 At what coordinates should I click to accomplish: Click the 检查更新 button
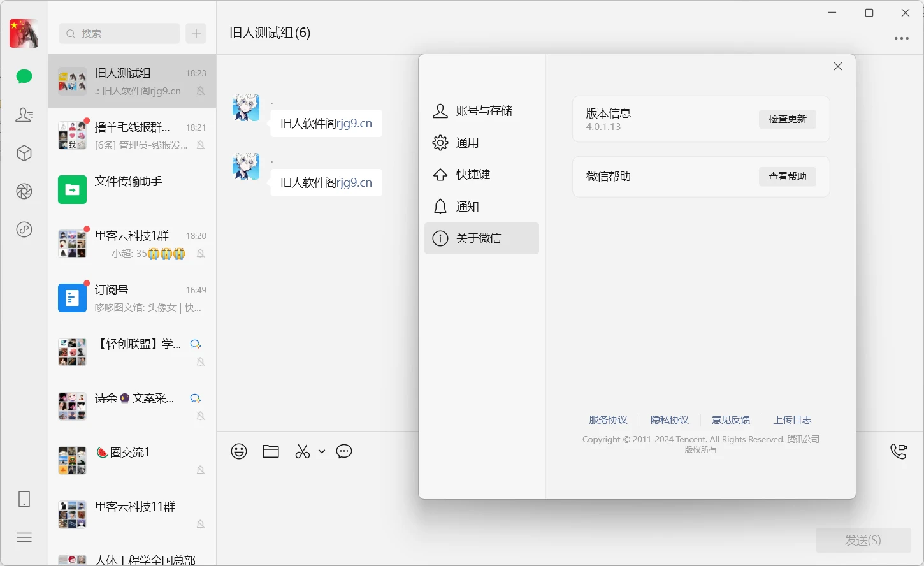pyautogui.click(x=788, y=119)
